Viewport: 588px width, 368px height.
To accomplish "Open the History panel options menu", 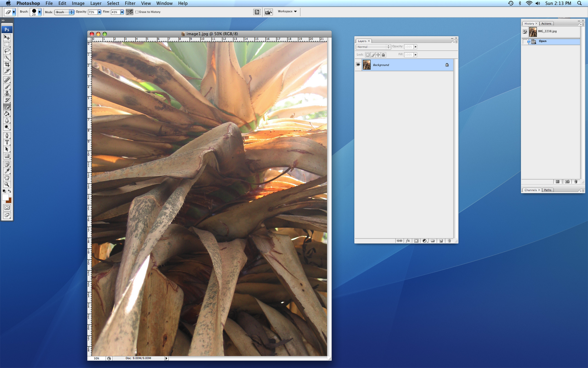I will [x=582, y=24].
